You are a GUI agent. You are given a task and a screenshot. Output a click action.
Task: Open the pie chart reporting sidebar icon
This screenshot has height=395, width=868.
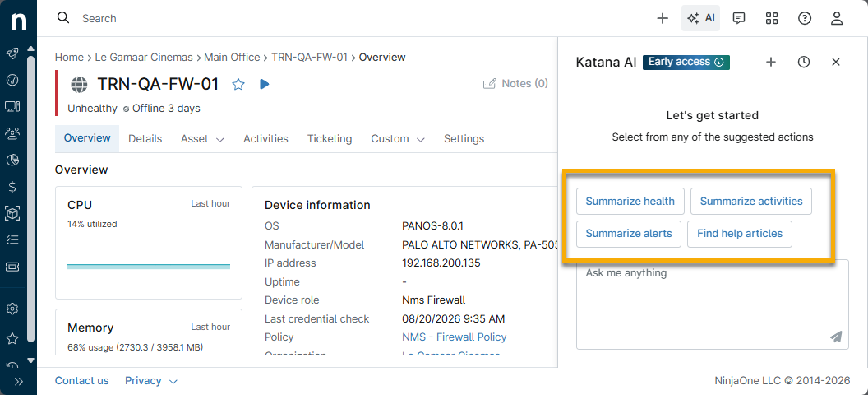[x=12, y=160]
